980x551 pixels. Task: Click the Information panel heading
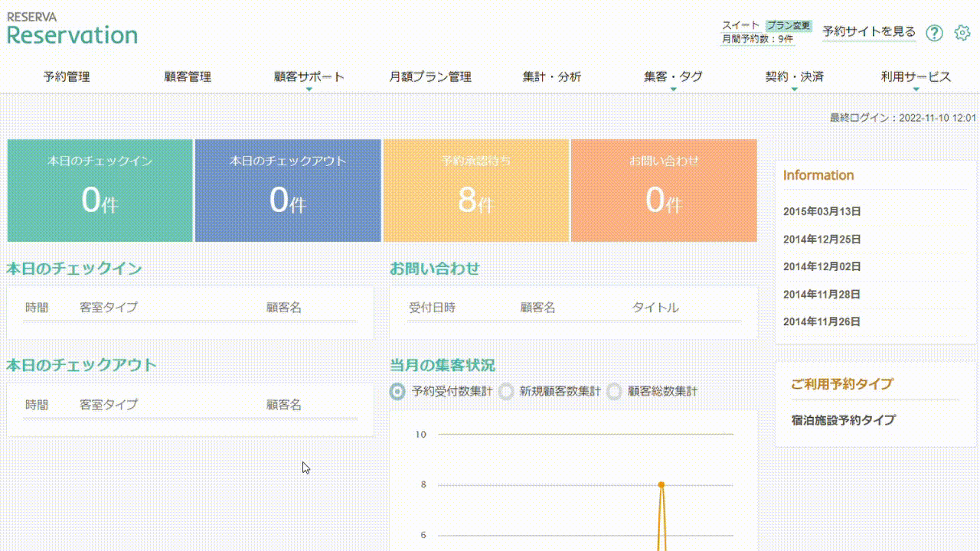818,175
